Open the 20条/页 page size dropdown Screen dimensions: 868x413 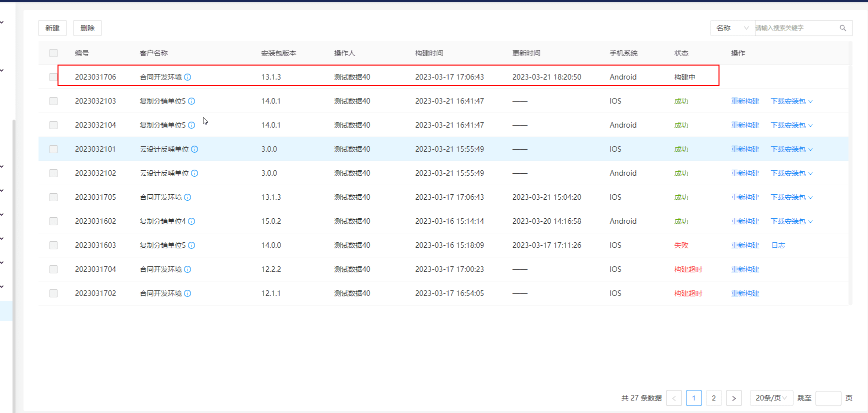coord(771,398)
